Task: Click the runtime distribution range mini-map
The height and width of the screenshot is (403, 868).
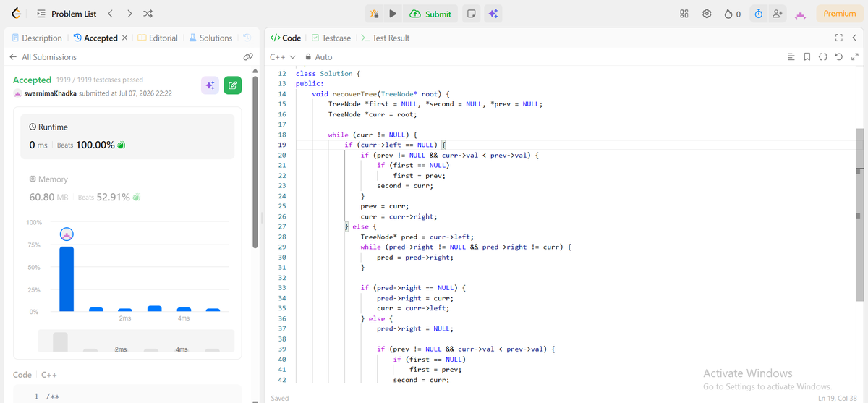Action: point(136,341)
